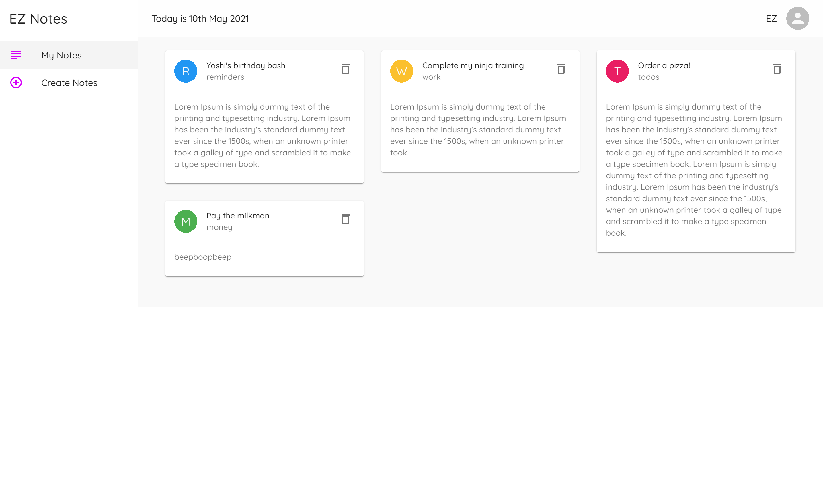Screen dimensions: 823x504
Task: Select Create Notes in the sidebar
Action: (69, 83)
